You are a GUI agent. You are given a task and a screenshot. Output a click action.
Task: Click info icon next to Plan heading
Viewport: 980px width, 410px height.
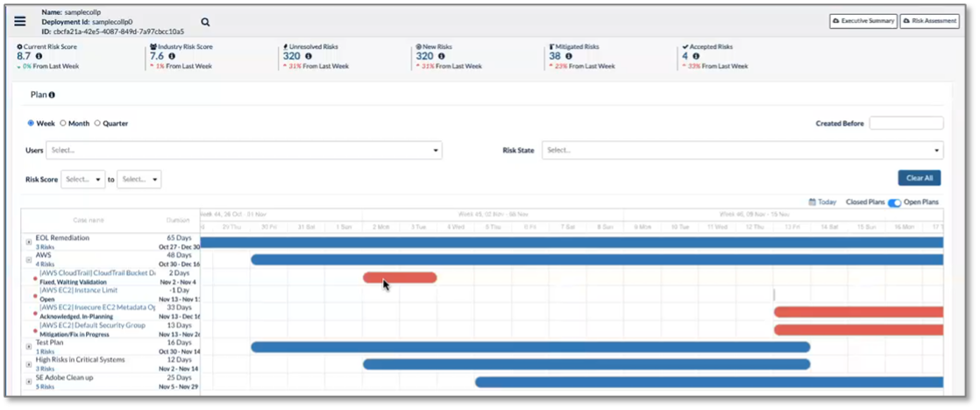pyautogui.click(x=52, y=95)
